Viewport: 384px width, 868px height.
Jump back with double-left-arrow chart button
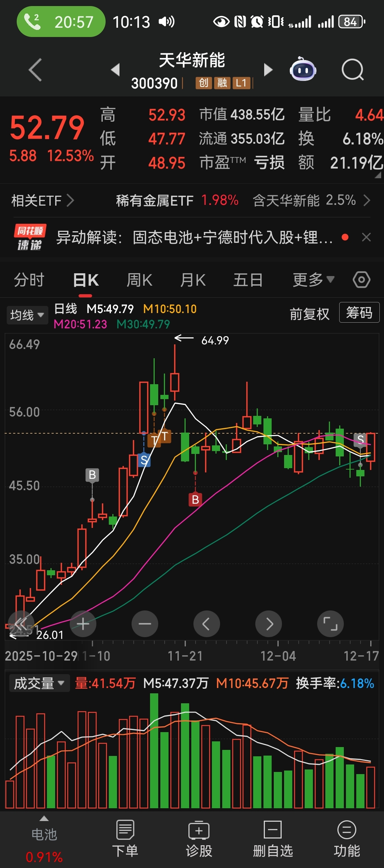click(21, 624)
